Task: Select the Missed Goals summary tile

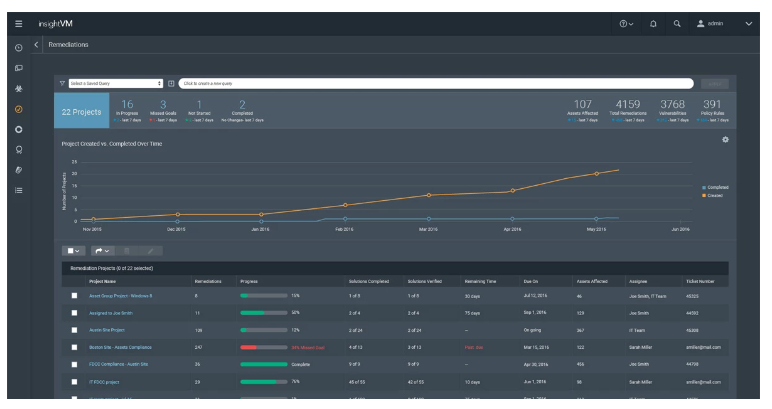Action: tap(164, 109)
